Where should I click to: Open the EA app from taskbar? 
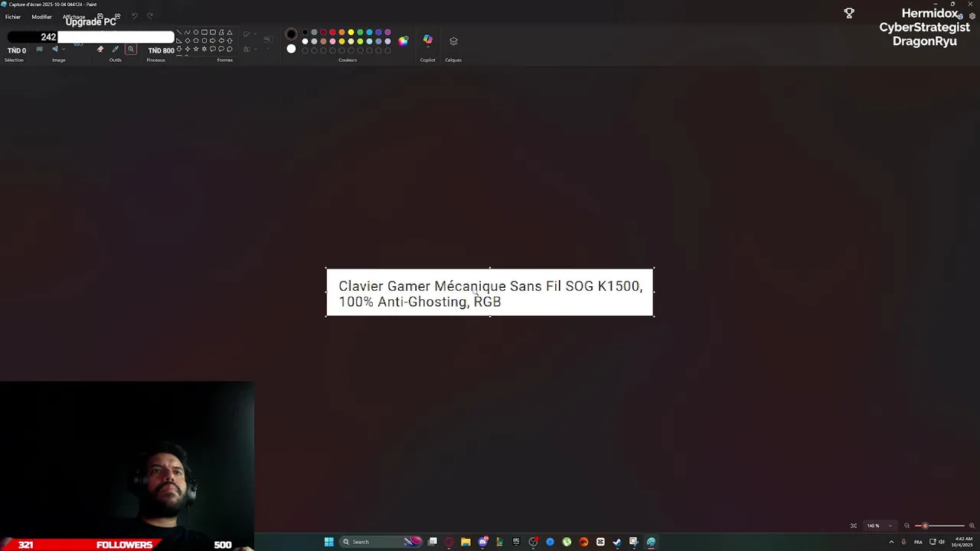pyautogui.click(x=583, y=542)
